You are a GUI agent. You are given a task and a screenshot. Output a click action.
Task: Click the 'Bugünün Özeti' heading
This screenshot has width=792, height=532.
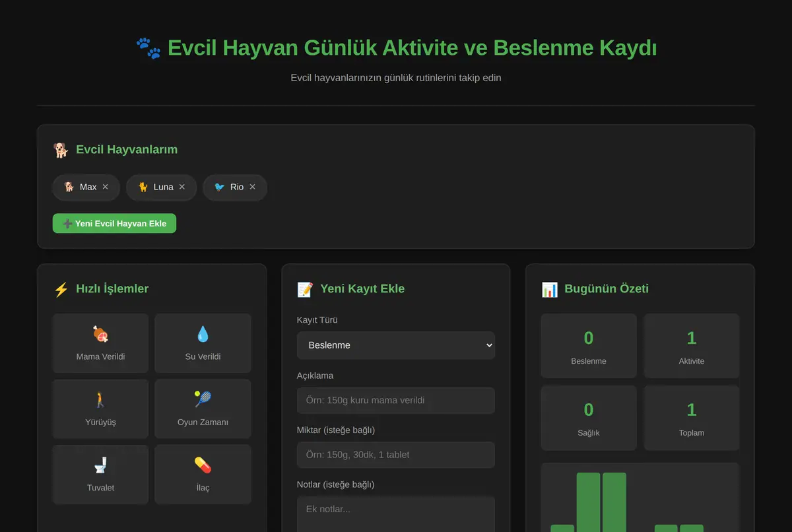[x=607, y=288]
